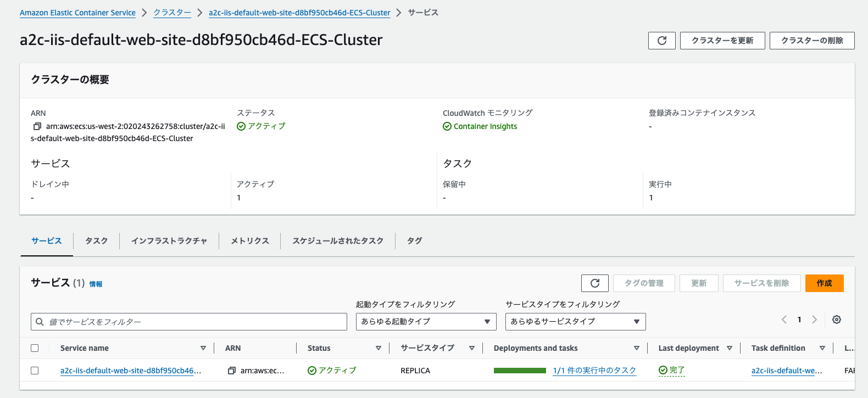Open task definition a2c-iis-default-we... link

787,371
